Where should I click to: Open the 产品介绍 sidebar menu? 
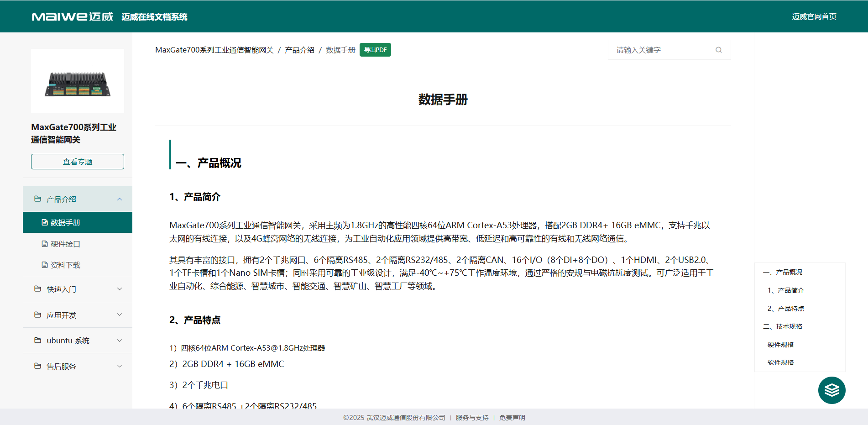tap(78, 199)
